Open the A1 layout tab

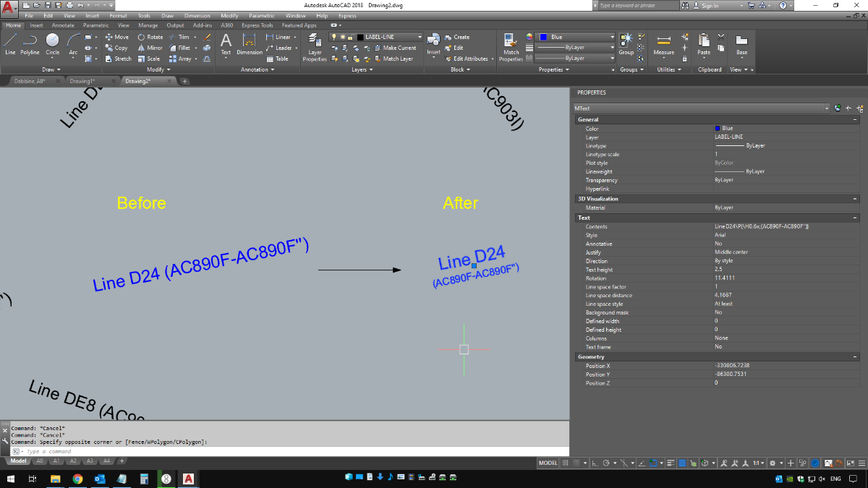pyautogui.click(x=56, y=461)
